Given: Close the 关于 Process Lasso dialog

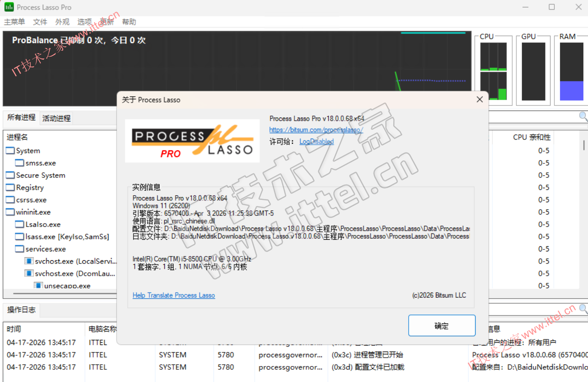Looking at the screenshot, I should coord(479,100).
